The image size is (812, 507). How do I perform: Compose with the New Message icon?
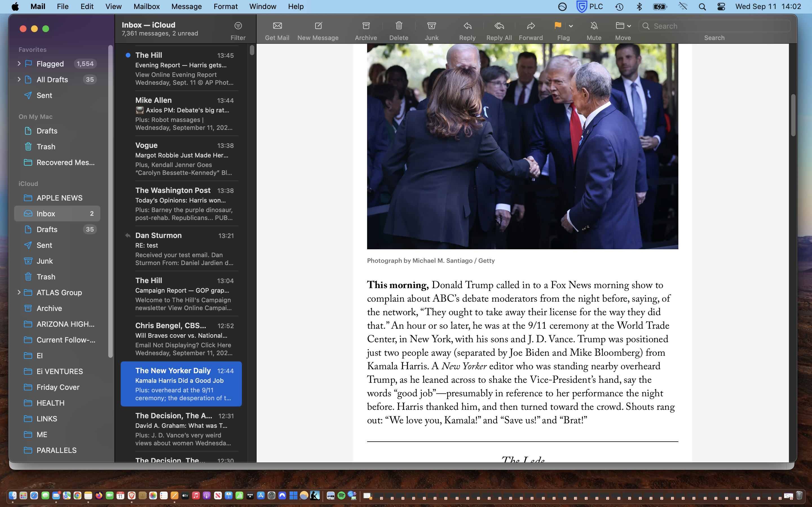tap(318, 26)
